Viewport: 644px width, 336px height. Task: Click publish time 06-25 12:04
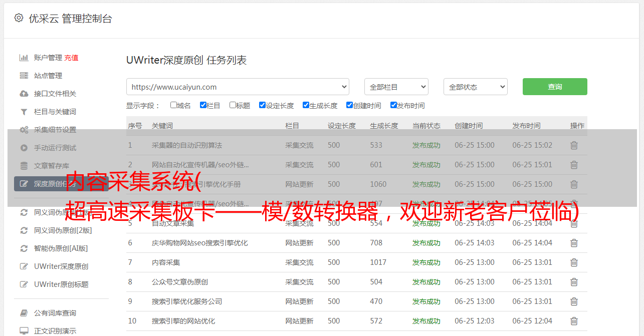(x=532, y=321)
